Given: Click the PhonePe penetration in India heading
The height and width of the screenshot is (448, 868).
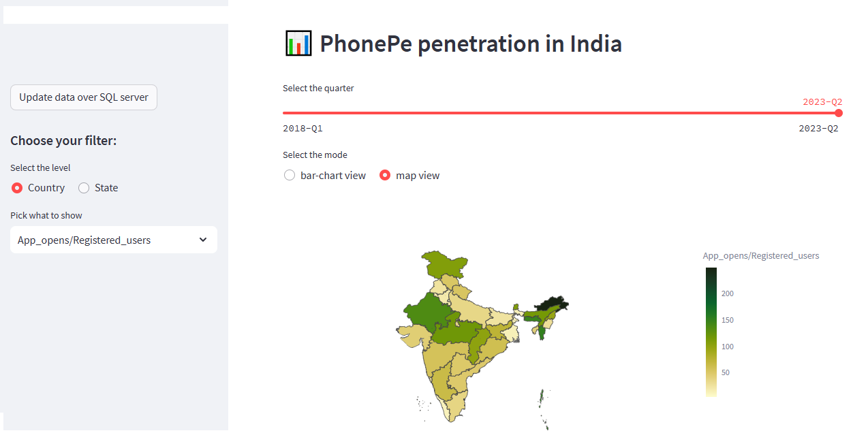Looking at the screenshot, I should (x=470, y=44).
